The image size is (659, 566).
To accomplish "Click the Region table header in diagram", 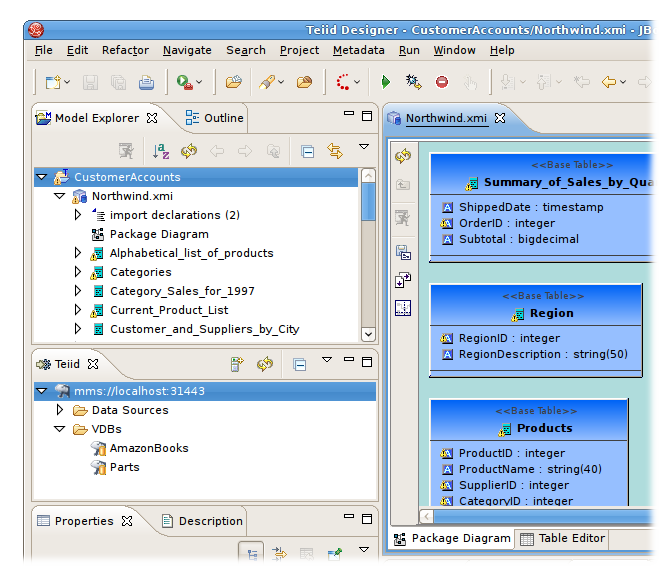I will [x=536, y=305].
